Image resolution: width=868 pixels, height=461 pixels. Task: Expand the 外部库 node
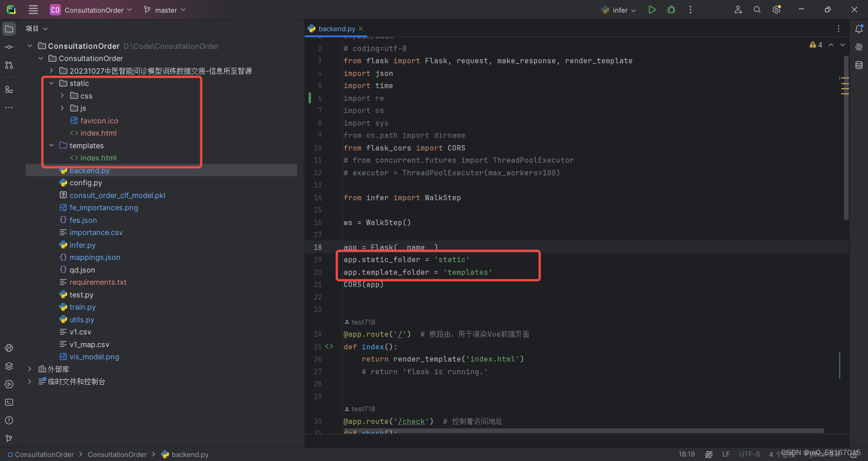30,369
